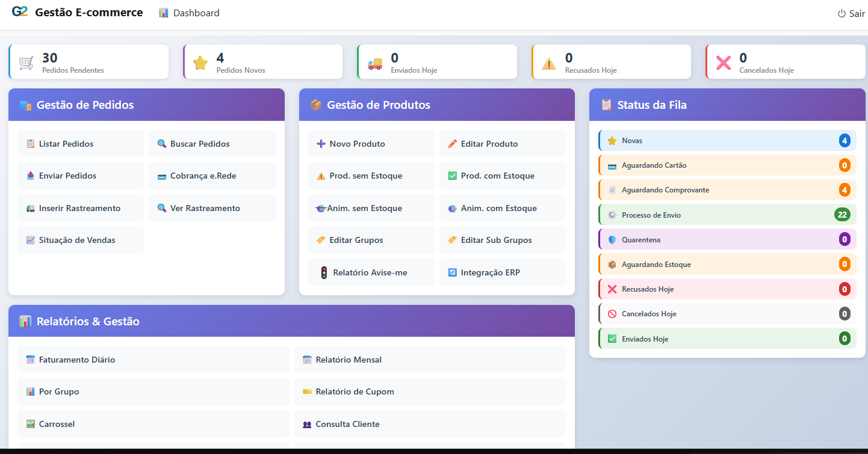Viewport: 868px width, 454px height.
Task: Click the picture icon beside Carrossel
Action: pos(31,424)
